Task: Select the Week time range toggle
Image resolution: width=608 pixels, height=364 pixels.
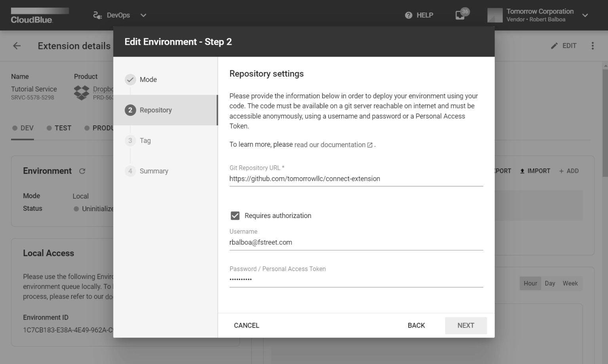Action: 570,283
